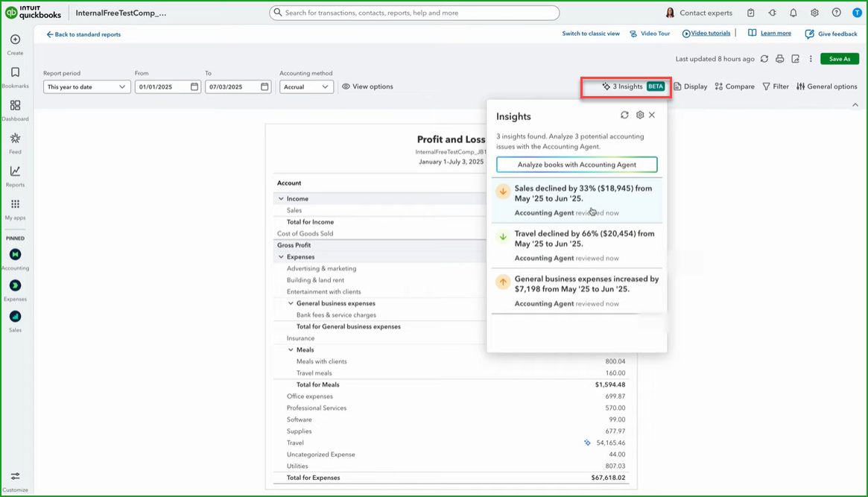The height and width of the screenshot is (497, 868).
Task: Open the To date calendar picker
Action: (x=264, y=87)
